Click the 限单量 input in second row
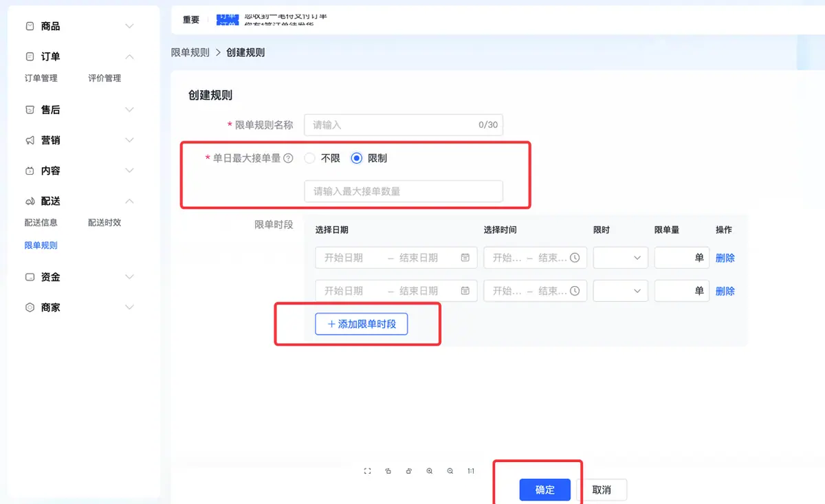825x504 pixels. tap(682, 291)
